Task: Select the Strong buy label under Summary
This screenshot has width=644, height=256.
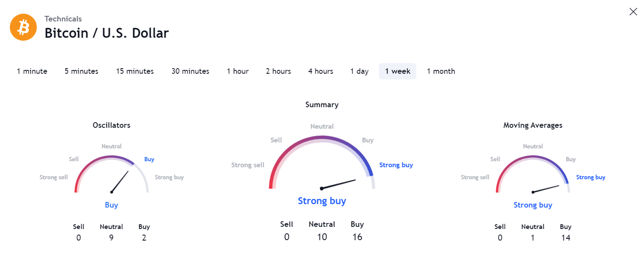Action: pyautogui.click(x=322, y=201)
